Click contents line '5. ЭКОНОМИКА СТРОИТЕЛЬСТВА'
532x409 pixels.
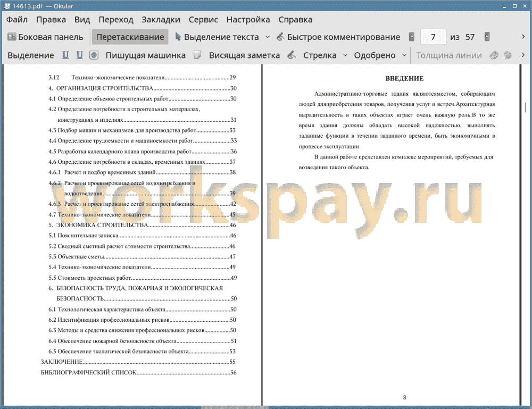click(x=142, y=225)
